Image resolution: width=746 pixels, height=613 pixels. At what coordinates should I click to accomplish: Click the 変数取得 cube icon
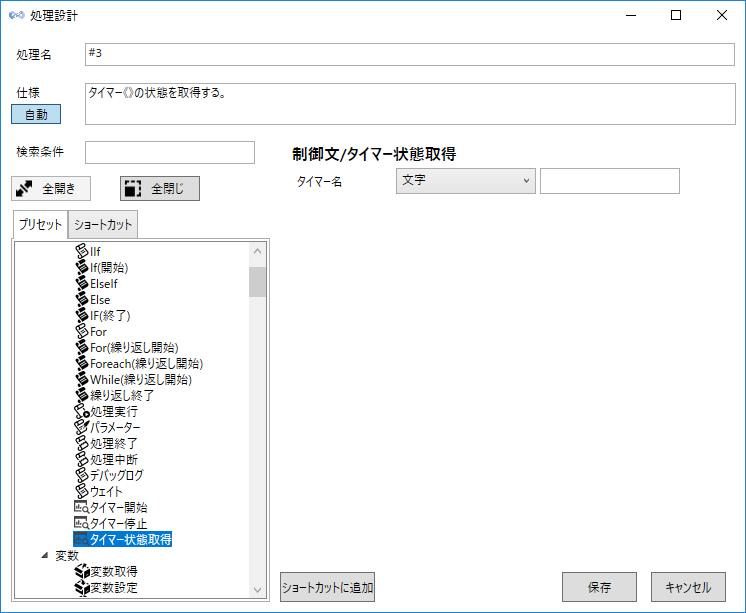[x=81, y=571]
